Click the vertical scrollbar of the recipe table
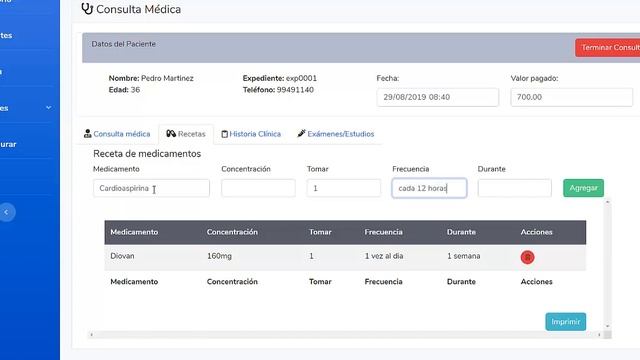This screenshot has height=360, width=640. 607,264
